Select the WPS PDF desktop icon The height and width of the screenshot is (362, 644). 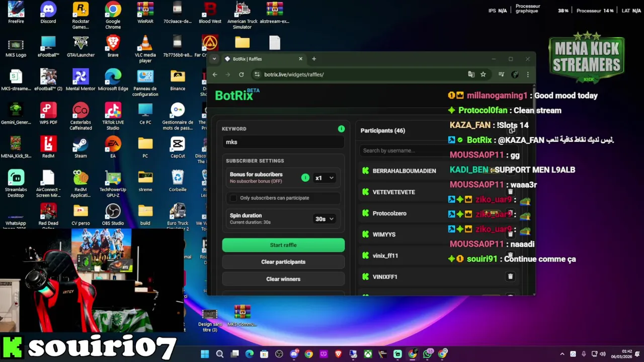pos(48,114)
